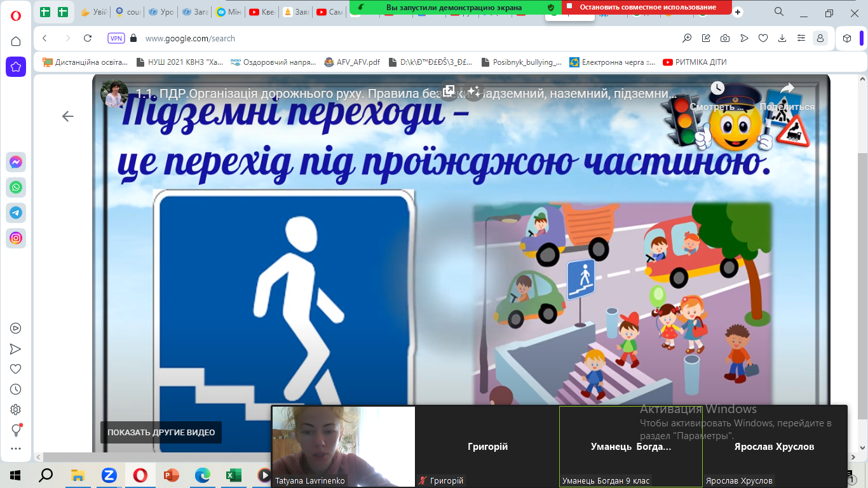Open 'НУШ 2021 КВНЗ' bookmark
The width and height of the screenshot is (868, 488).
pos(180,62)
